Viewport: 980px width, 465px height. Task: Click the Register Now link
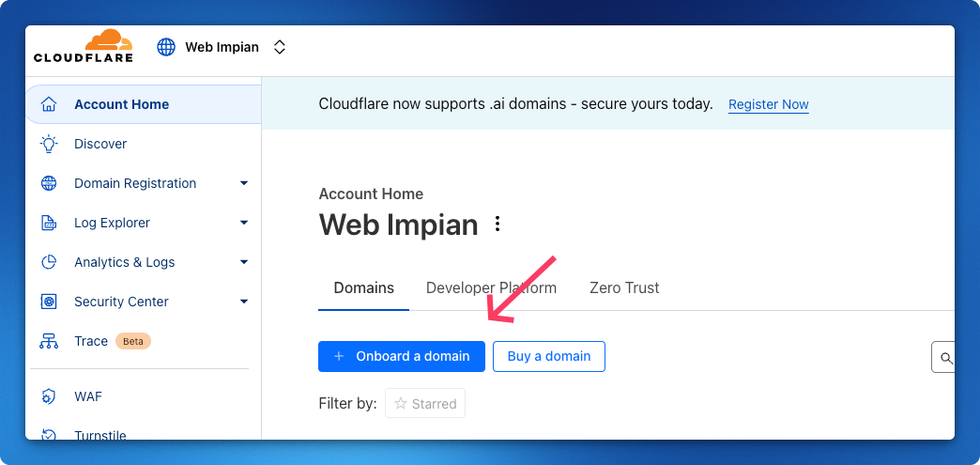769,104
